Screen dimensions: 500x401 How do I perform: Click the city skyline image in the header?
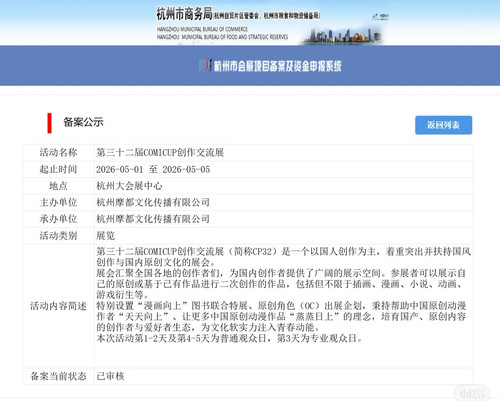[342, 36]
